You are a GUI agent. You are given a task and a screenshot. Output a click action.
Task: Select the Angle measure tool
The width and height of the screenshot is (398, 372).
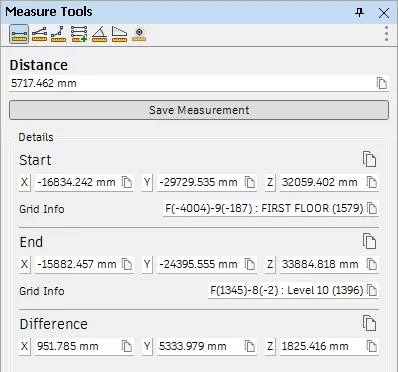[x=99, y=34]
